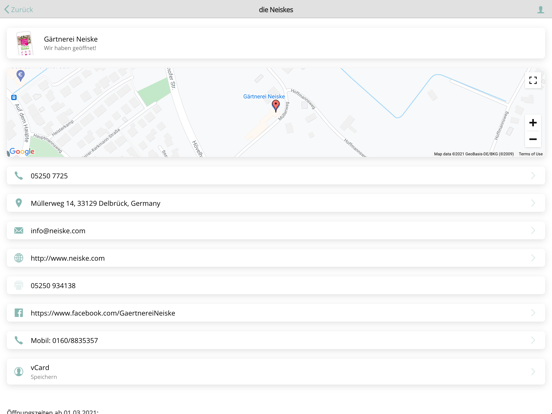
Task: Open chevron for the Müllerweg address row
Action: (x=533, y=203)
